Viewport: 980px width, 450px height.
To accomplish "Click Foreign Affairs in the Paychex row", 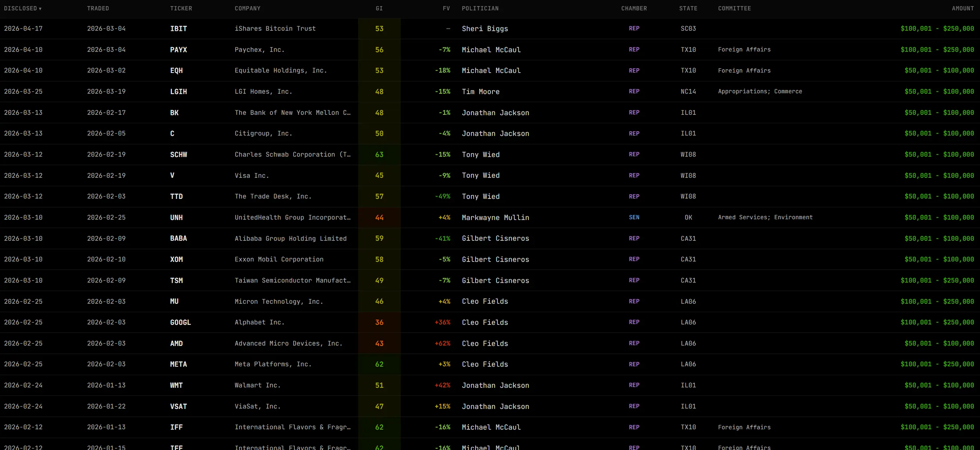I will (744, 50).
